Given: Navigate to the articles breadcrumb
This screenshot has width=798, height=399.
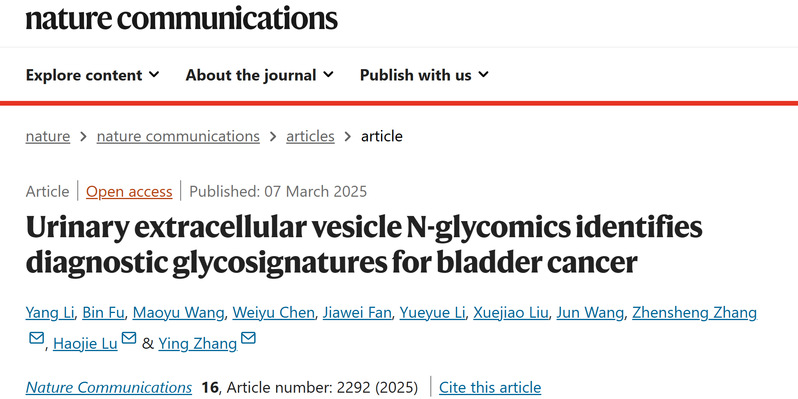Looking at the screenshot, I should (x=310, y=136).
